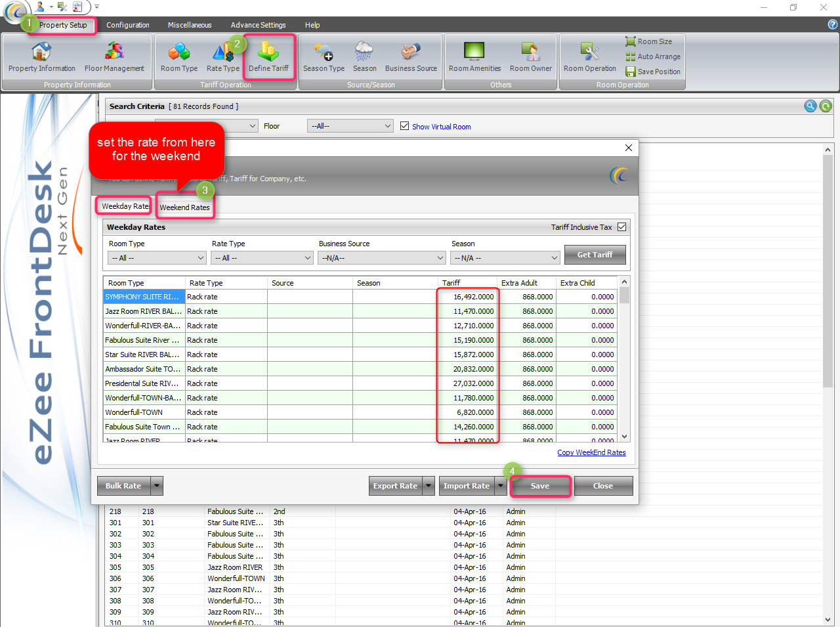Open Room Amenities tool
Viewport: 840px width, 627px height.
(474, 57)
